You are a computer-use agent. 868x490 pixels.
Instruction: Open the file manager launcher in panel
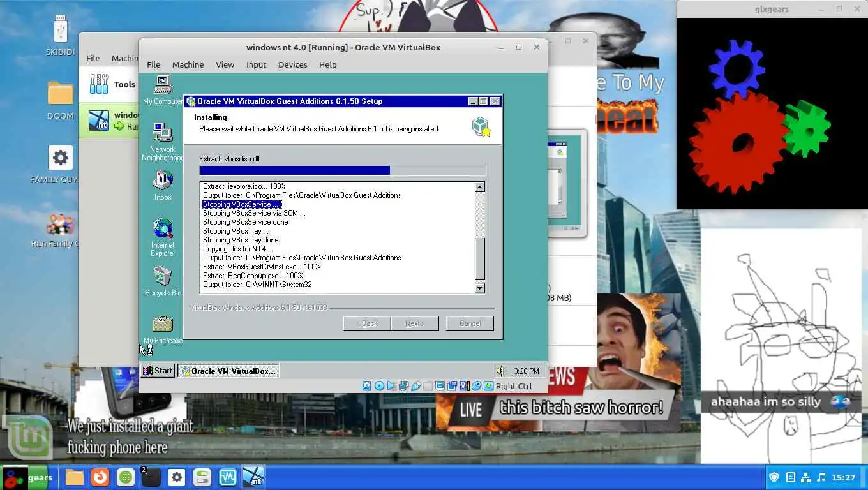tap(74, 477)
